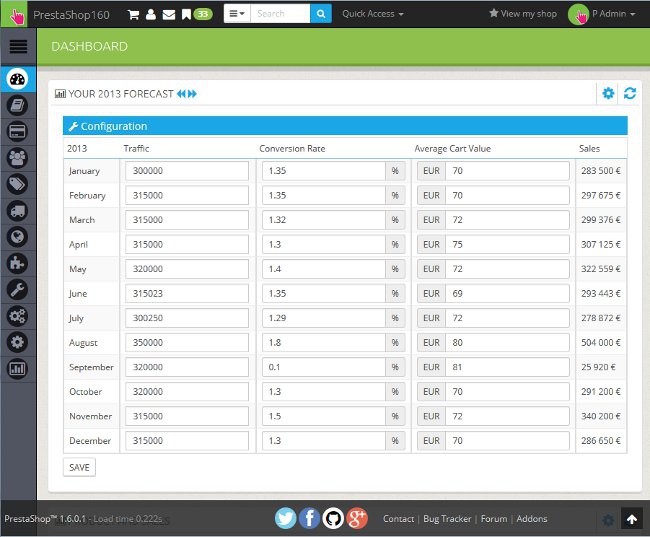Open forecast panel settings gear
650x537 pixels.
(608, 93)
